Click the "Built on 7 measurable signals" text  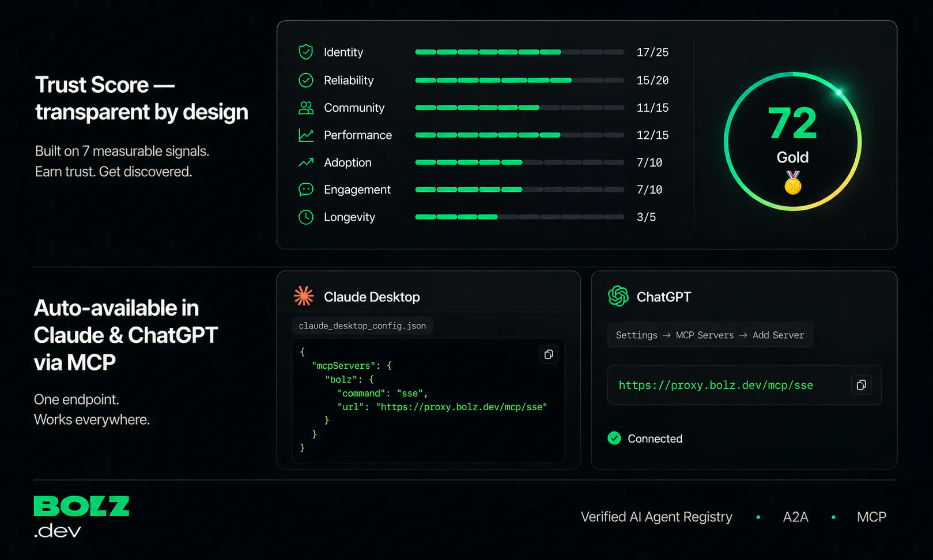point(122,151)
